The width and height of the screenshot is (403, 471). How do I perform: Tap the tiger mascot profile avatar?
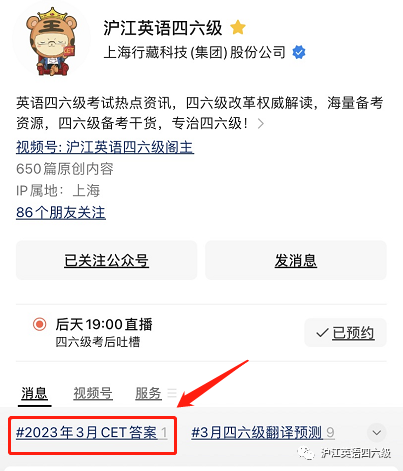click(51, 41)
